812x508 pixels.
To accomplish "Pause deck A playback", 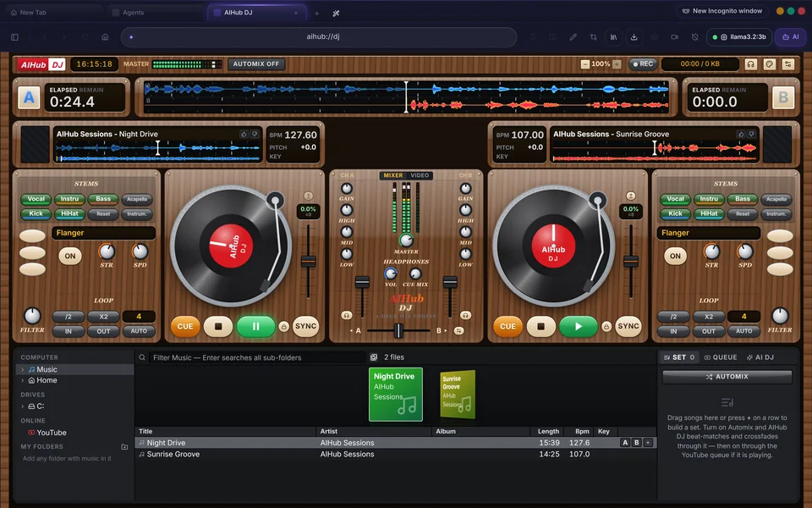I will pyautogui.click(x=255, y=327).
